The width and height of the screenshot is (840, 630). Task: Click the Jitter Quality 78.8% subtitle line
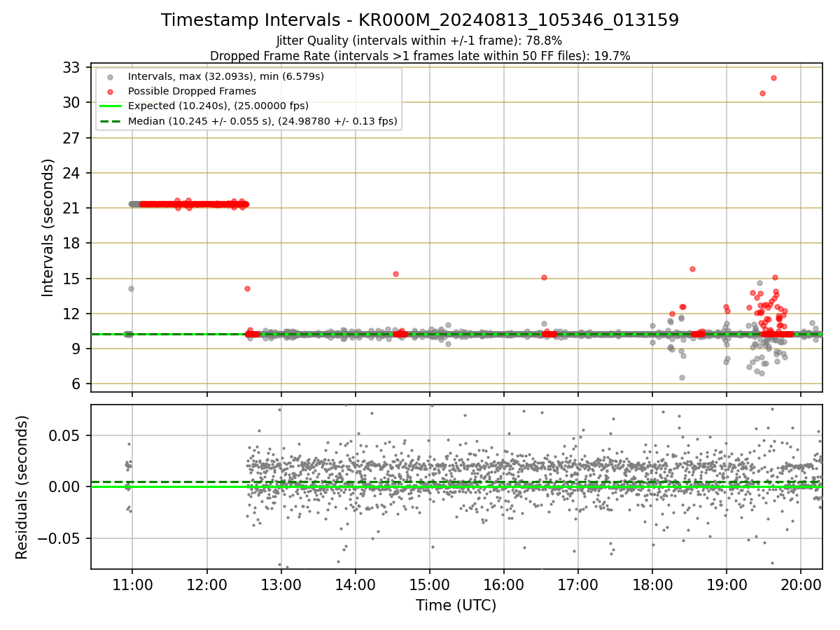[420, 41]
